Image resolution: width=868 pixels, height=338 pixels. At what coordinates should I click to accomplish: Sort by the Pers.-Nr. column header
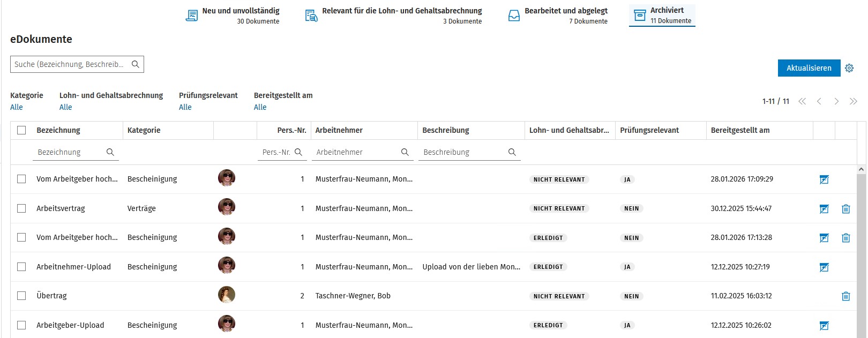[x=292, y=130]
